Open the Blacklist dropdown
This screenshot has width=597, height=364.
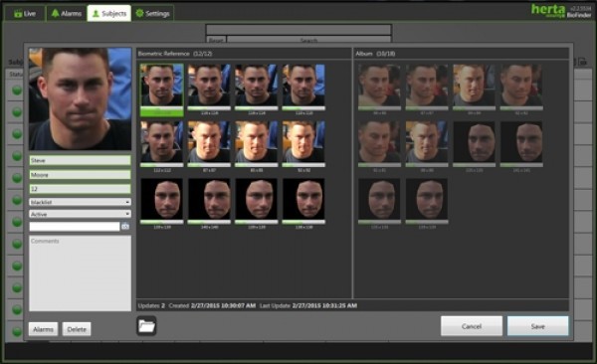[80, 202]
